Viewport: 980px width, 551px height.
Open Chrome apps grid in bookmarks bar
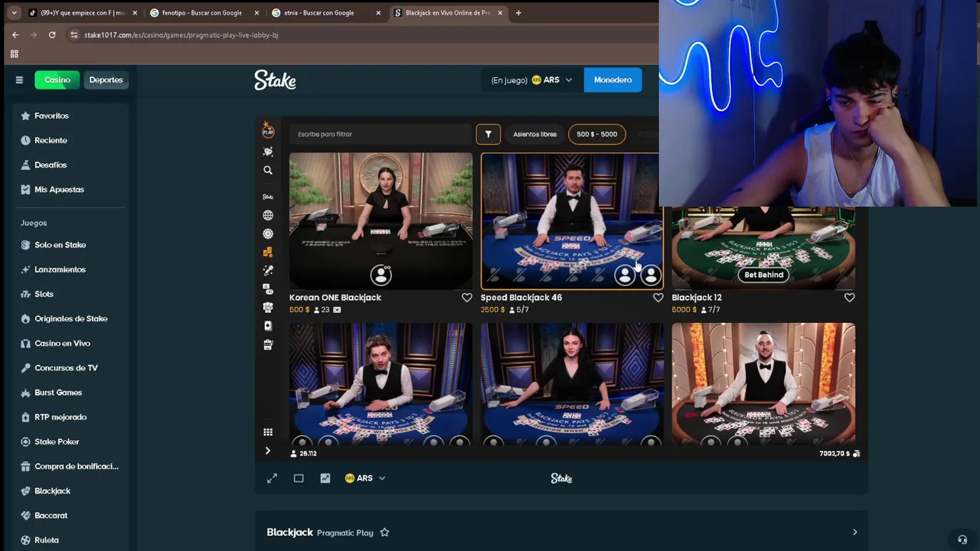click(x=14, y=54)
